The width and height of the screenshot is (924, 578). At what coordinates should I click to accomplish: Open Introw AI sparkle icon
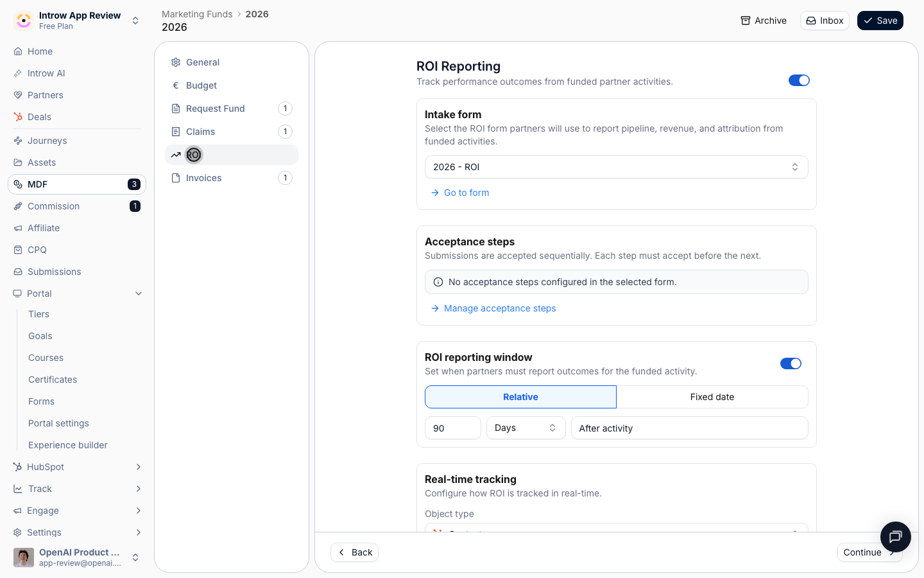coord(18,73)
